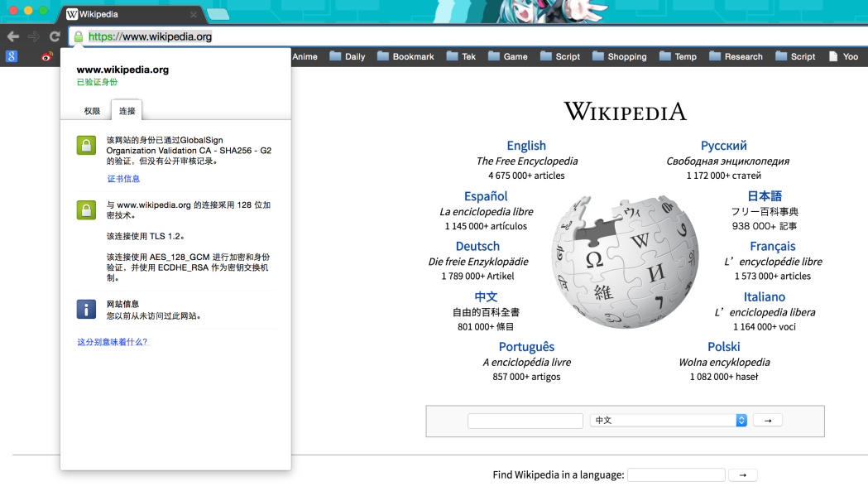Open the Yoo page bookmark
The width and height of the screenshot is (868, 491).
tap(844, 56)
